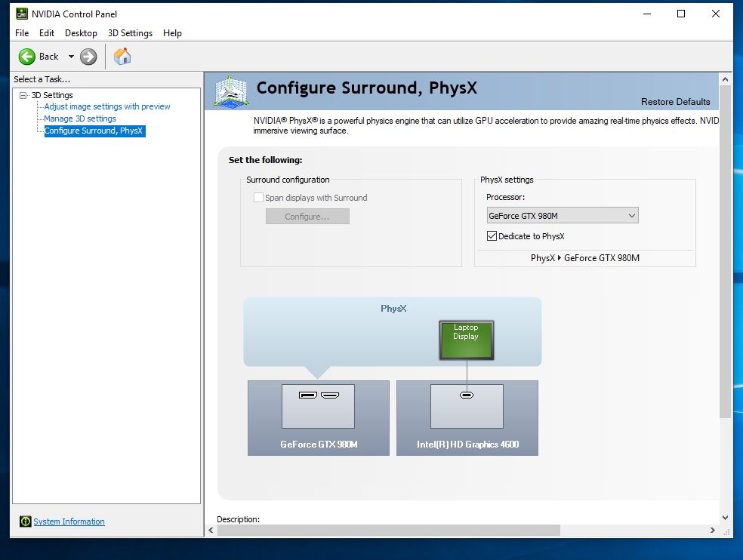Viewport: 743px width, 560px height.
Task: Click the green Back arrow icon
Action: 27,57
